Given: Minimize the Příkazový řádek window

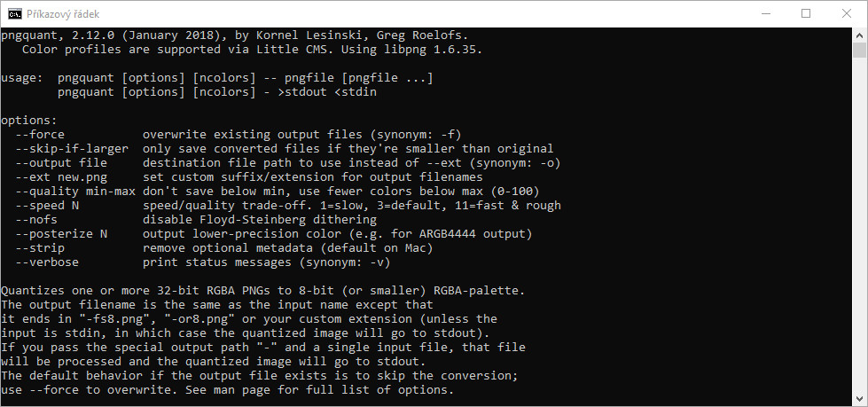Looking at the screenshot, I should tap(765, 14).
